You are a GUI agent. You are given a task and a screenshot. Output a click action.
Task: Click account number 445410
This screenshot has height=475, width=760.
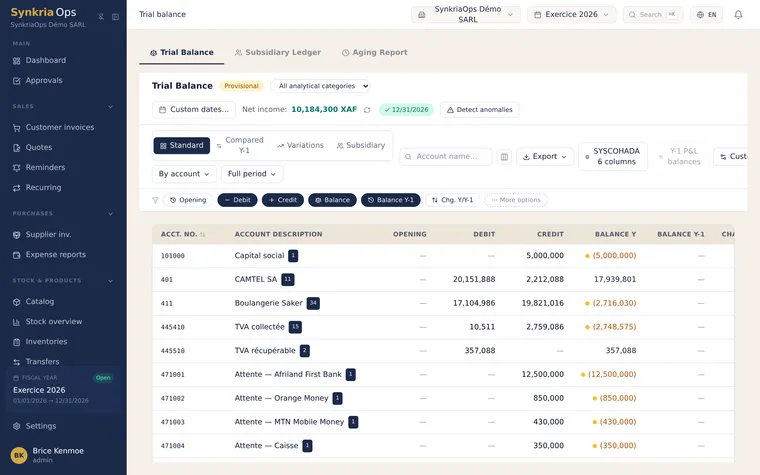[x=173, y=327]
